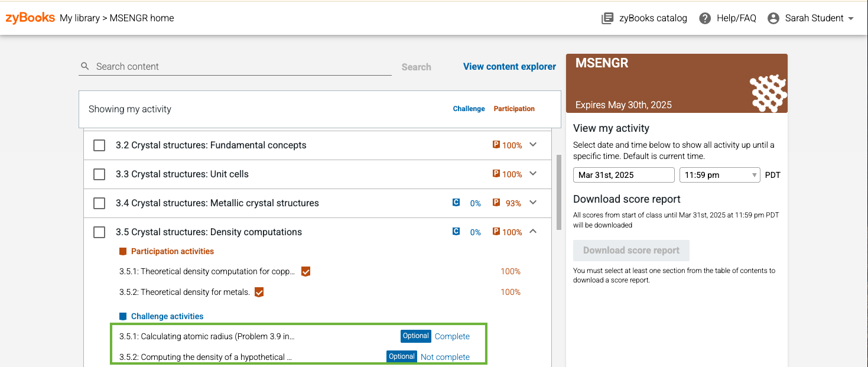868x367 pixels.
Task: Click the participation badge for section 3.2
Action: coord(496,145)
